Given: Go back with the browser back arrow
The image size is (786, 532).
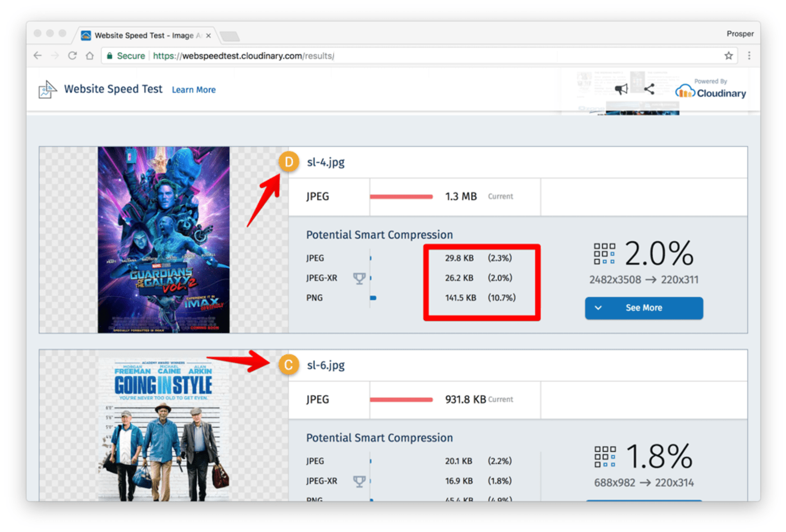Looking at the screenshot, I should (38, 56).
